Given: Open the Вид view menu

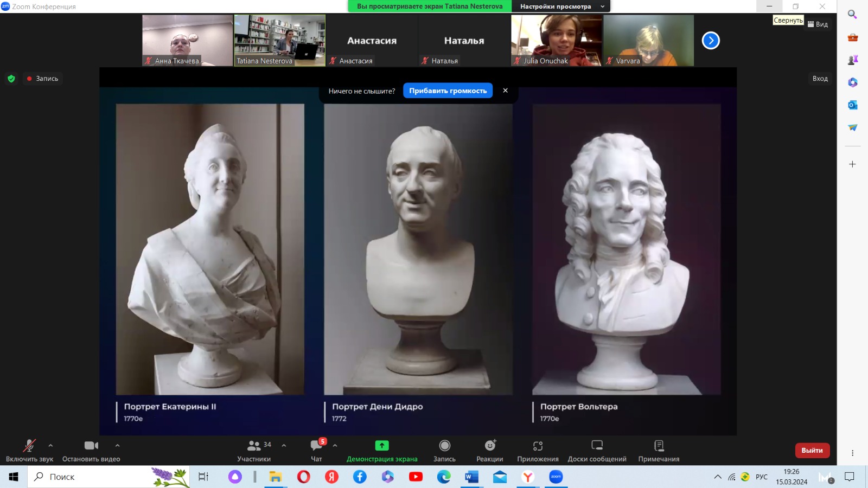Looking at the screenshot, I should click(x=818, y=24).
